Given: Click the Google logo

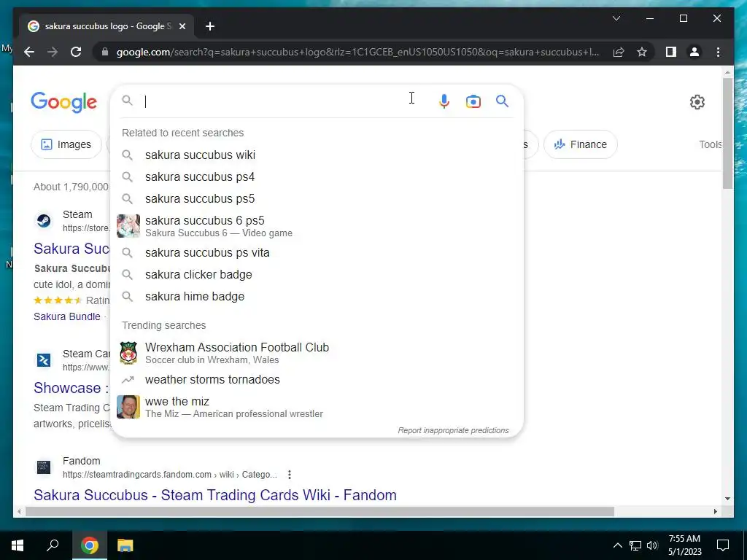Looking at the screenshot, I should tap(64, 102).
